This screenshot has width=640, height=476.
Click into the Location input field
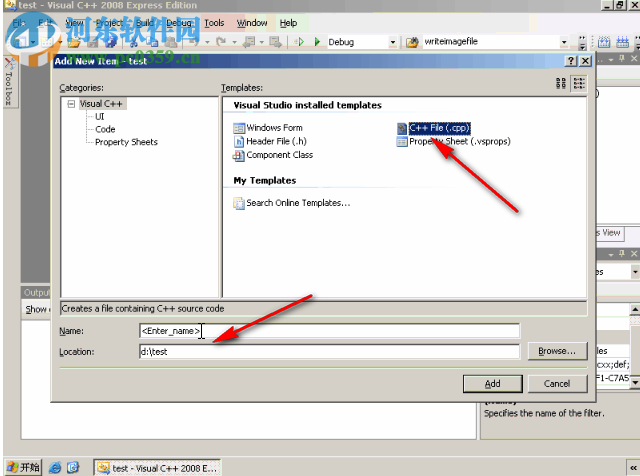(x=329, y=351)
